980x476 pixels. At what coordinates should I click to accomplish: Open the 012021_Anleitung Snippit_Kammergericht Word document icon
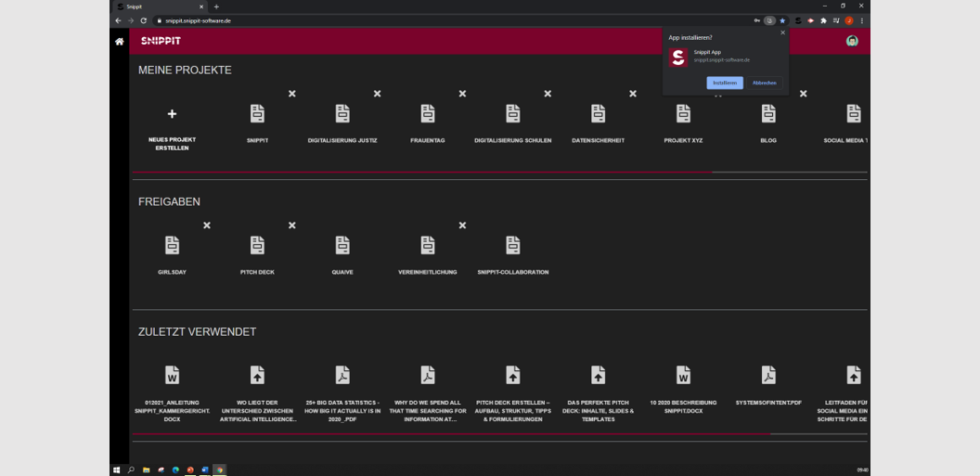pyautogui.click(x=172, y=375)
